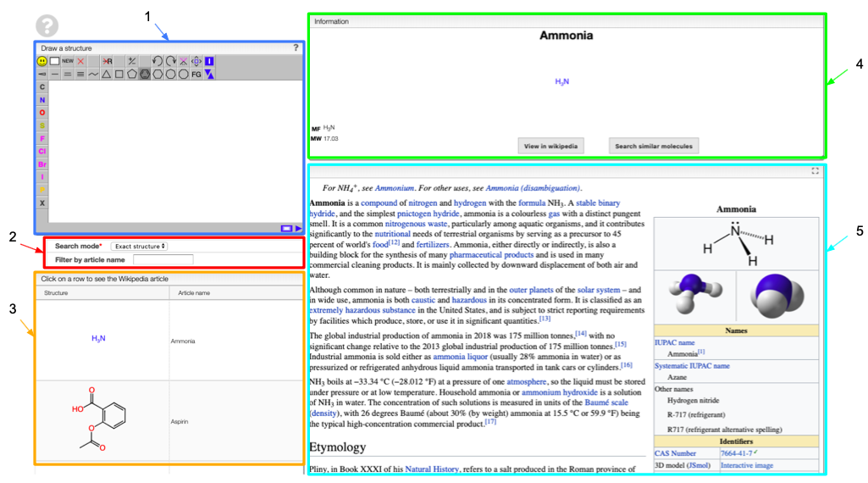Select the plain hexagon cyclohexane tool
Screen dimensions: 868x483
(158, 75)
